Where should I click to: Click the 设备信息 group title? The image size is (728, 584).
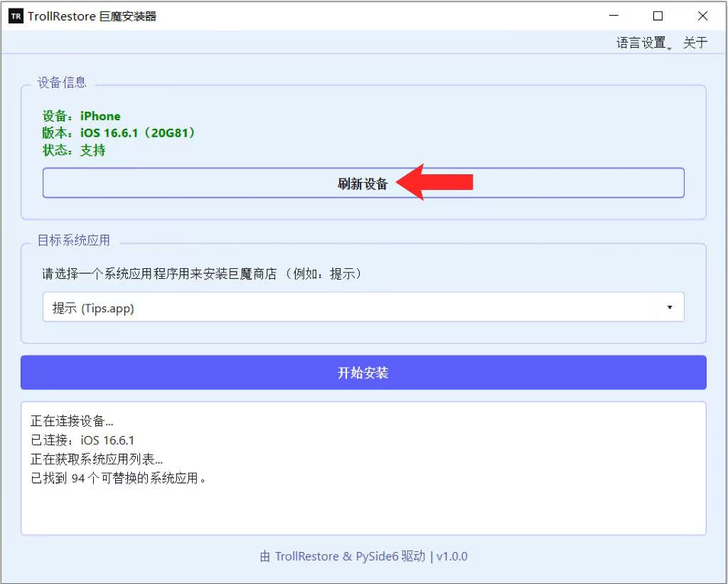[x=62, y=83]
